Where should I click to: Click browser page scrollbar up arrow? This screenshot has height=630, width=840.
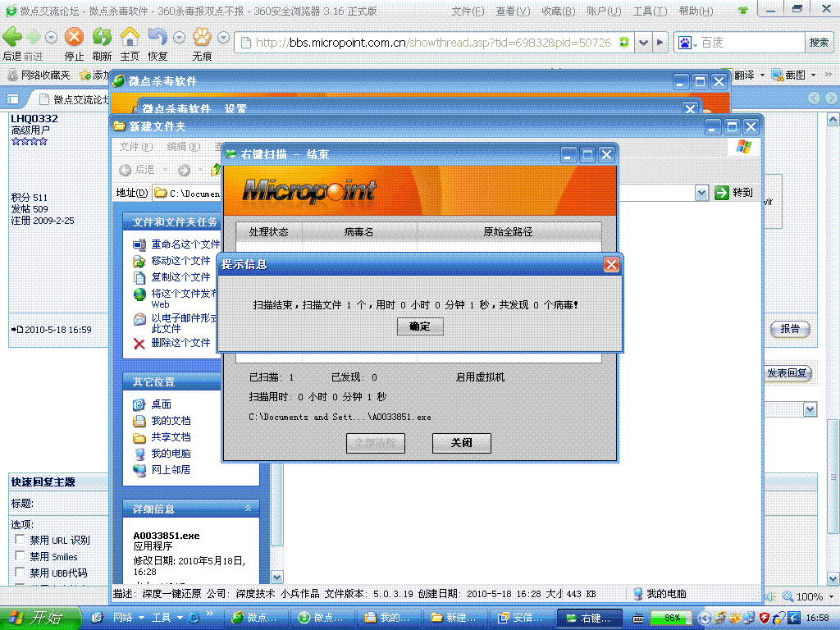pyautogui.click(x=833, y=119)
